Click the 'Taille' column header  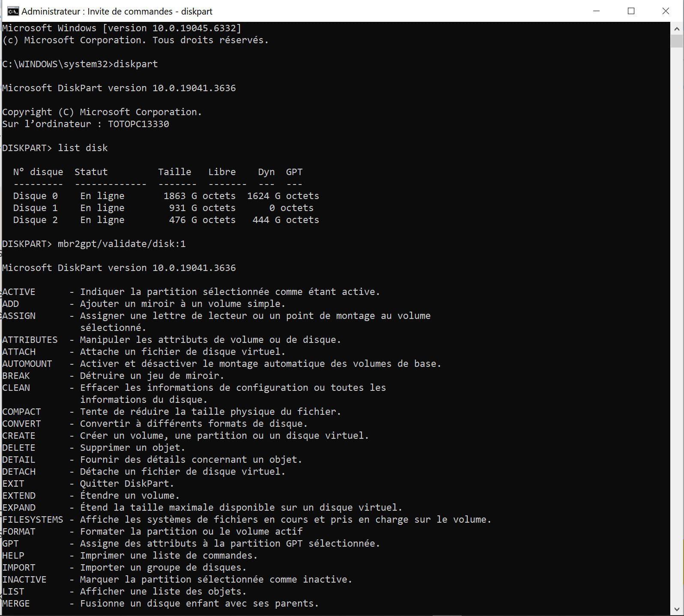[x=174, y=172]
